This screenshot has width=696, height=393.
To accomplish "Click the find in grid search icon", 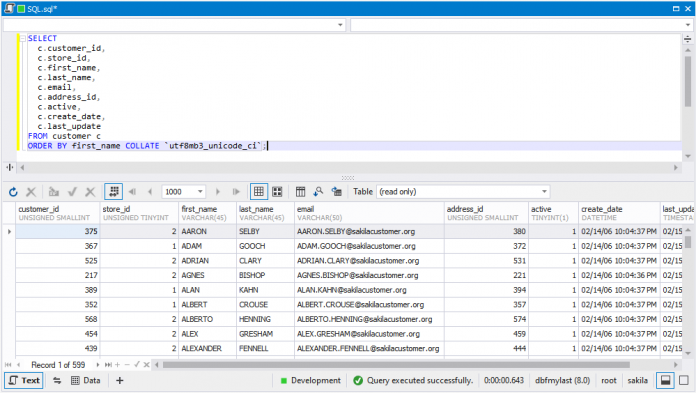I will [318, 192].
